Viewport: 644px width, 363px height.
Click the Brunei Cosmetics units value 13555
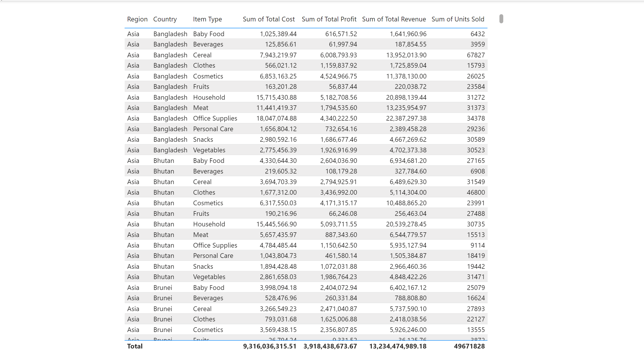(x=476, y=330)
